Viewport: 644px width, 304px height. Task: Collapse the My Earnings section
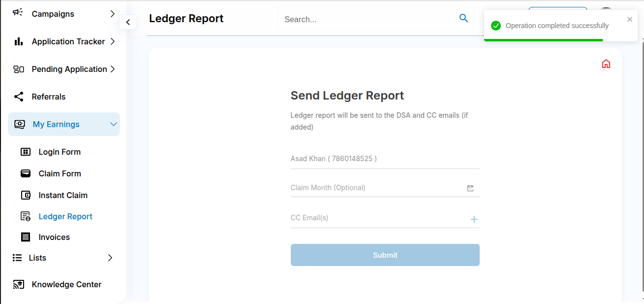pos(114,124)
